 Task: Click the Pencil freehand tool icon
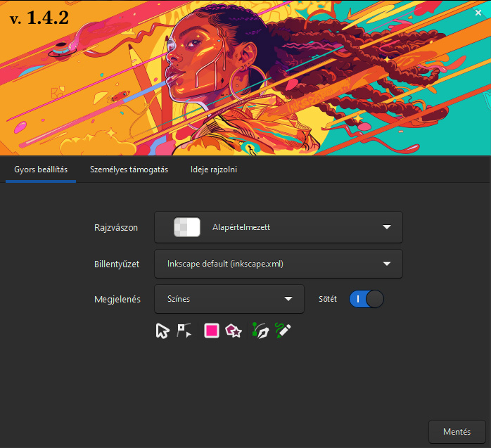(283, 330)
